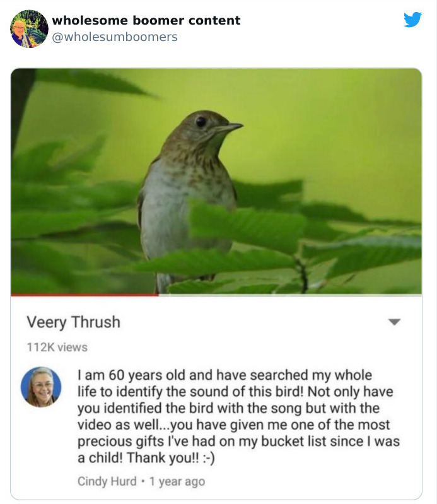Image resolution: width=437 pixels, height=504 pixels.
Task: Click the end of the red played segment
Action: 158,295
